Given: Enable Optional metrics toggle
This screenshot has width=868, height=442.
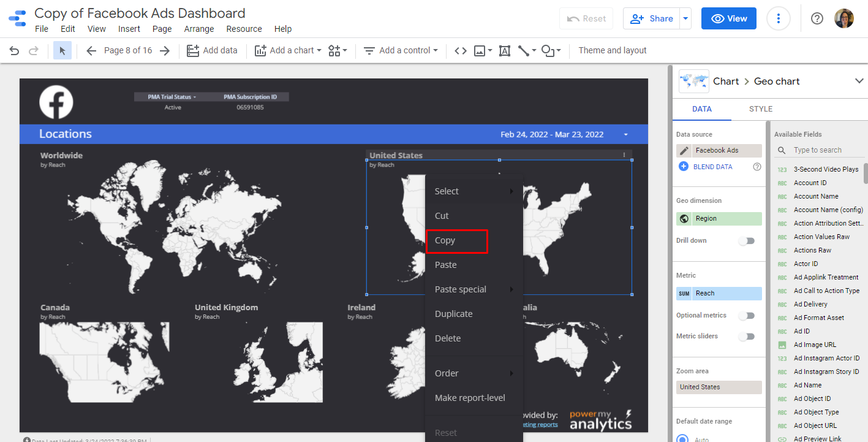Looking at the screenshot, I should (x=746, y=316).
